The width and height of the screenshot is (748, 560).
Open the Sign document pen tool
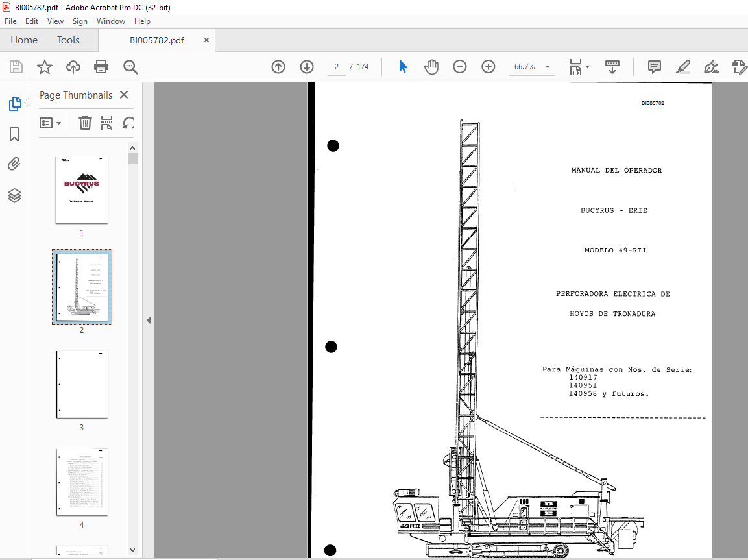[711, 67]
